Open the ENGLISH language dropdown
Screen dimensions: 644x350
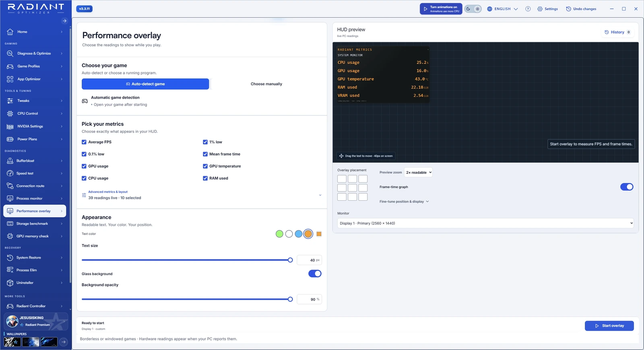(x=502, y=9)
